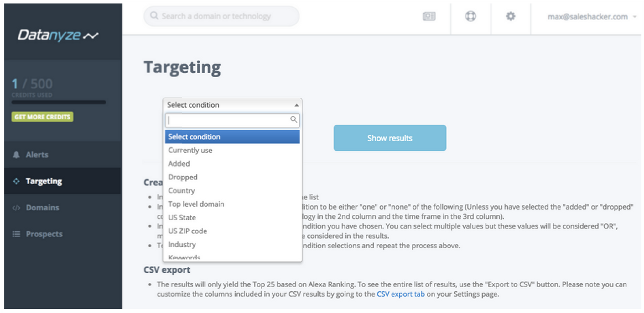Click the Datanyze logo

pos(58,35)
